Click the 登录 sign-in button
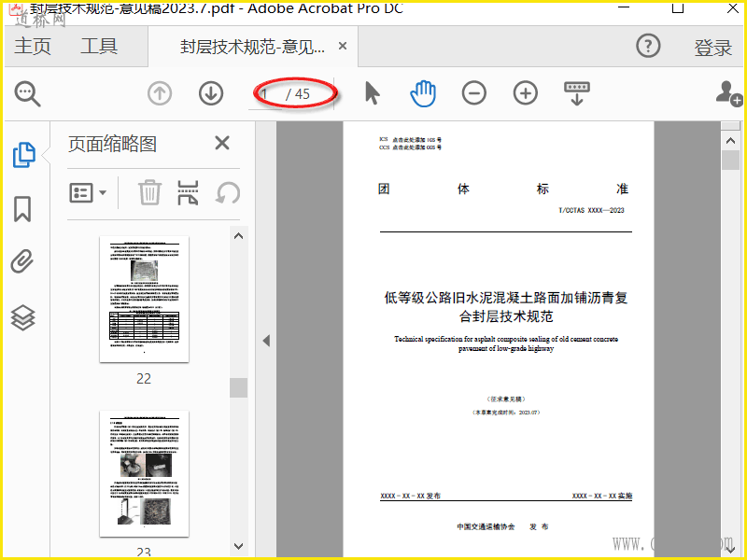 [x=712, y=48]
